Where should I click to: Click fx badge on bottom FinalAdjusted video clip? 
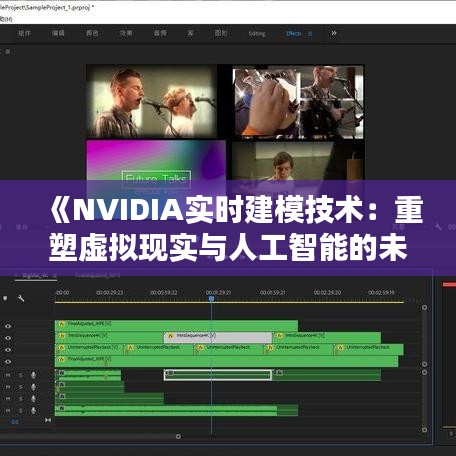62,359
